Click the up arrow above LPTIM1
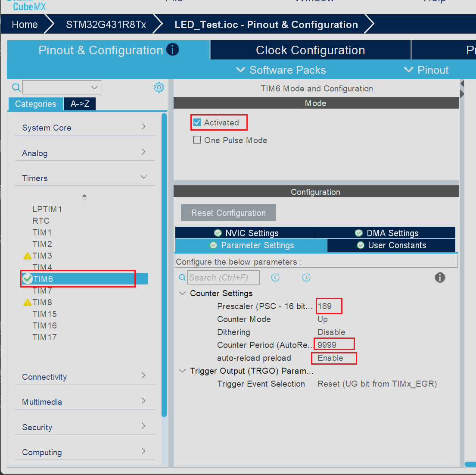The image size is (476, 475). click(84, 196)
